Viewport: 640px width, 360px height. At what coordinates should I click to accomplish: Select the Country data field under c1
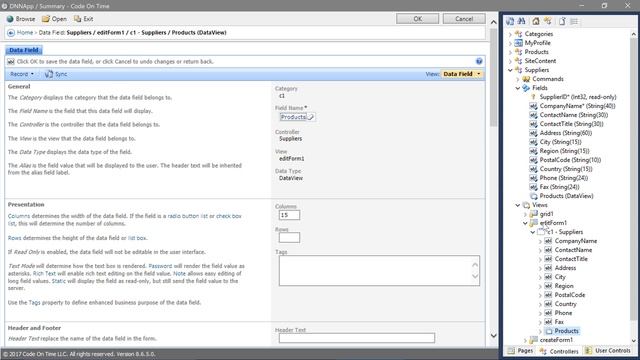pos(565,304)
